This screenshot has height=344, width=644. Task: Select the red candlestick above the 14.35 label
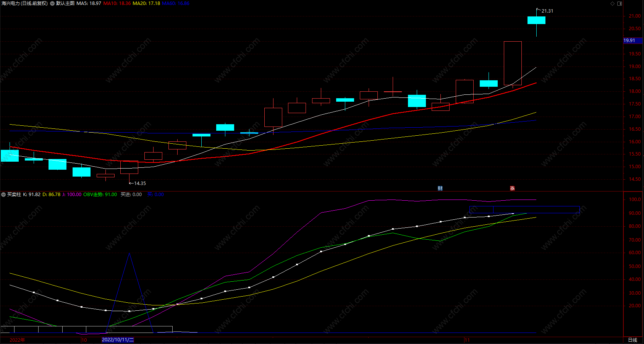click(129, 167)
